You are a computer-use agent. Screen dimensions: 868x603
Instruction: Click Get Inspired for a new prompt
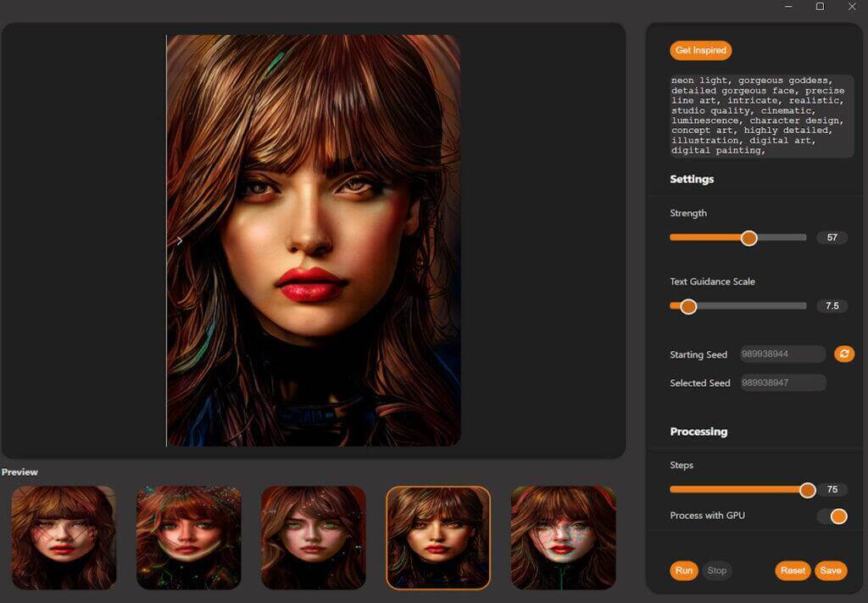(x=700, y=50)
